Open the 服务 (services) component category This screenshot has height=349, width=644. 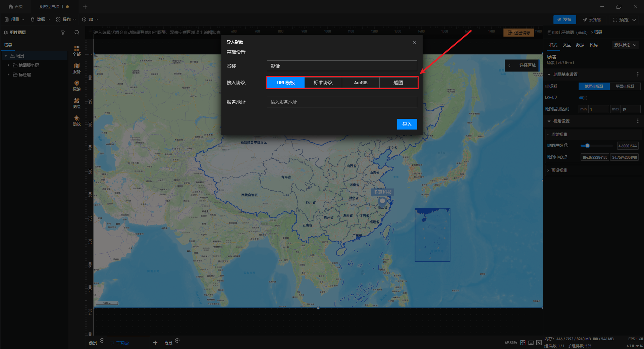coord(76,68)
